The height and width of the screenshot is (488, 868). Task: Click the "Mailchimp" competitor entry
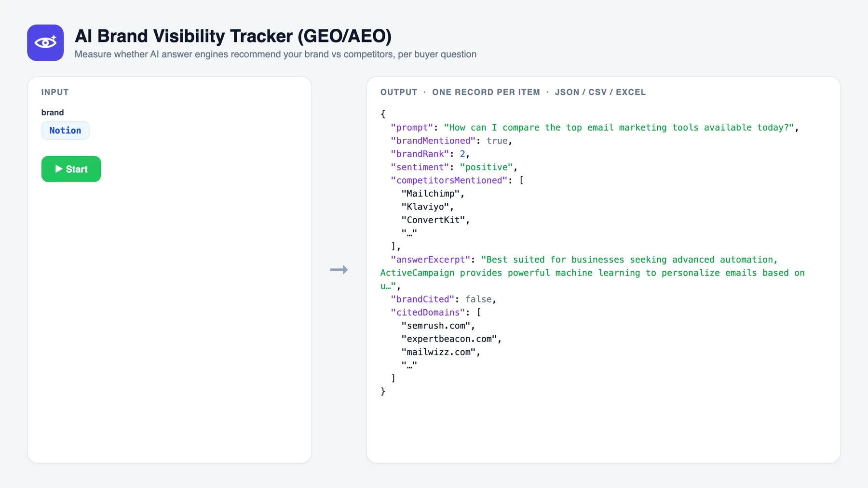431,194
